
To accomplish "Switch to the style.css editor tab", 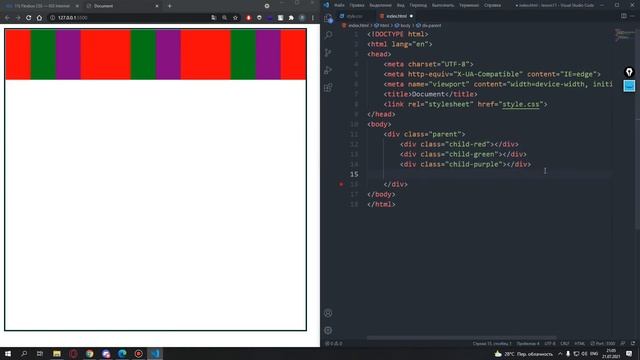I will point(354,16).
